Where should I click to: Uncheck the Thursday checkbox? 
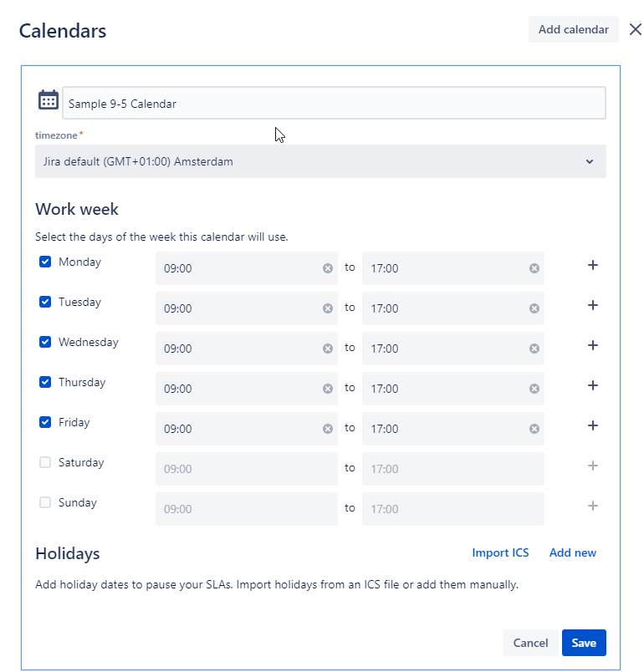click(45, 382)
